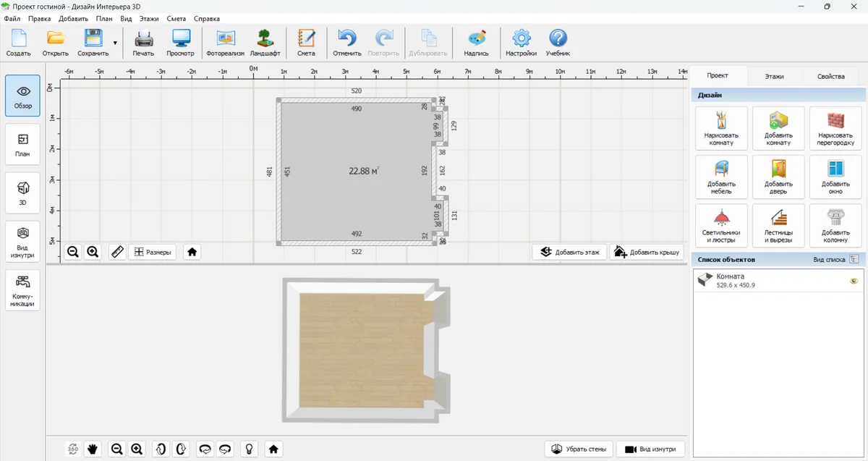The width and height of the screenshot is (868, 461).
Task: Open the Ландшафт tool
Action: click(265, 43)
